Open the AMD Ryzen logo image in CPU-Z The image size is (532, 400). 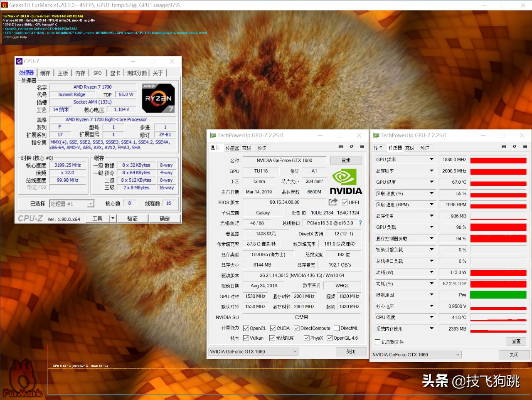click(158, 98)
